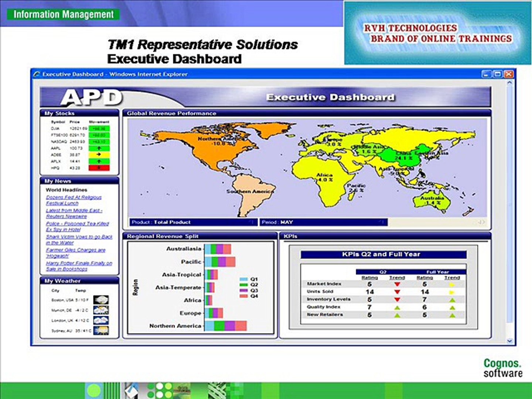Click the Q3 purple legend swatch
Screen dimensions: 532x399
(x=243, y=290)
